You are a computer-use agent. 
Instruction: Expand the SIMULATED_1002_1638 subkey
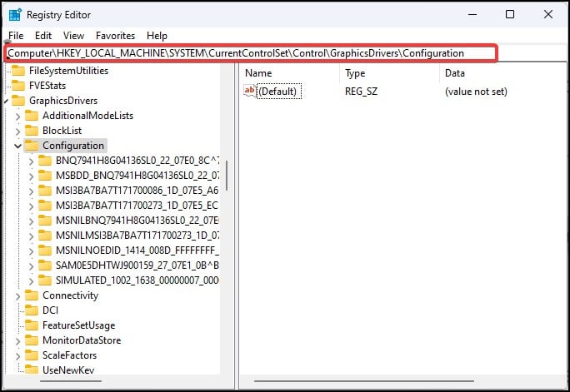click(32, 281)
